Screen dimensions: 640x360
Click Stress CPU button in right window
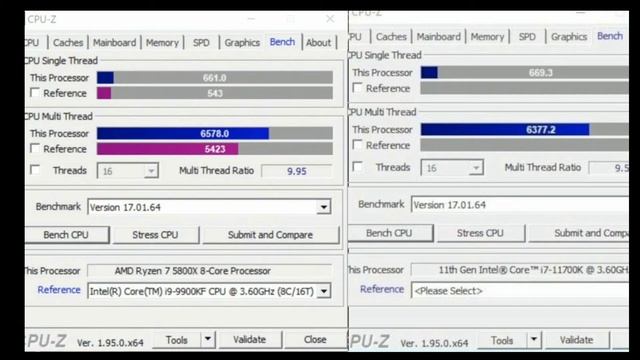tap(480, 233)
